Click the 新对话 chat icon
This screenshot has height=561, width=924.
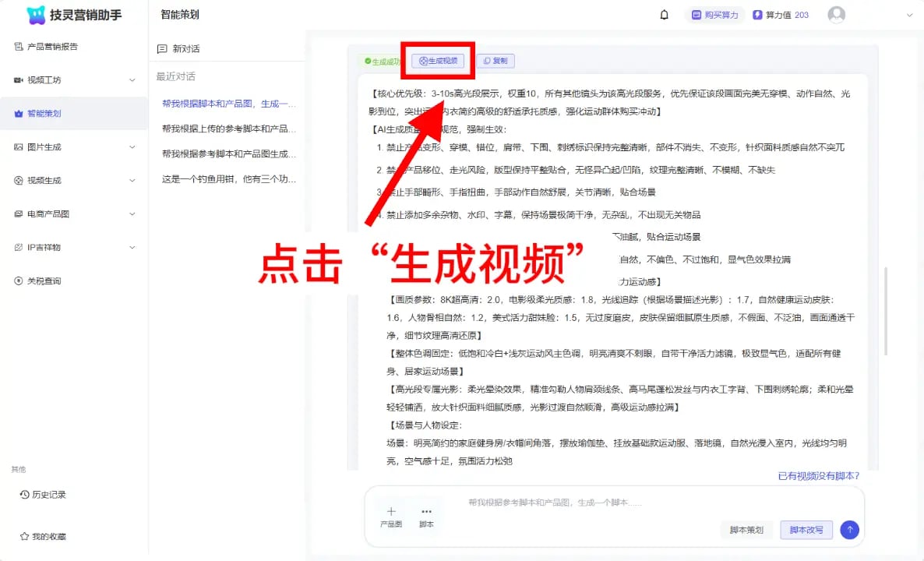162,49
